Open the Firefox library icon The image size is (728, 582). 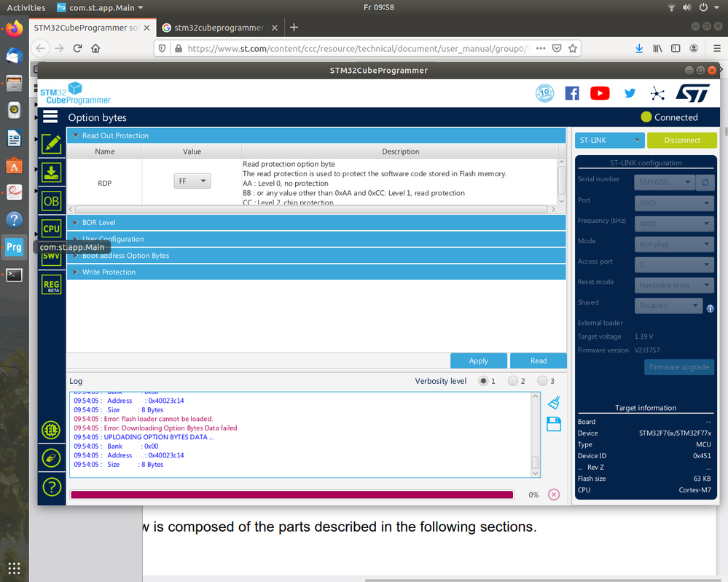pos(657,48)
